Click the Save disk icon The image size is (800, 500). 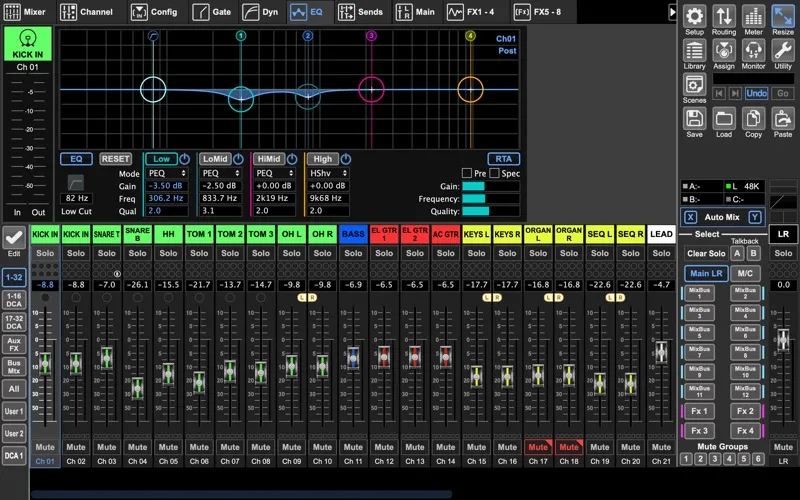click(694, 119)
